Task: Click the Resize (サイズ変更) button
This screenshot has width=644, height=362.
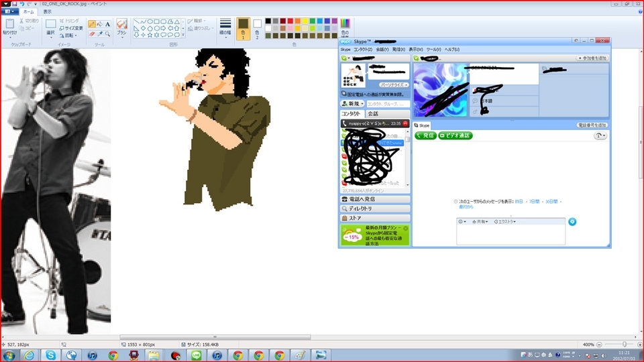Action: (71, 28)
